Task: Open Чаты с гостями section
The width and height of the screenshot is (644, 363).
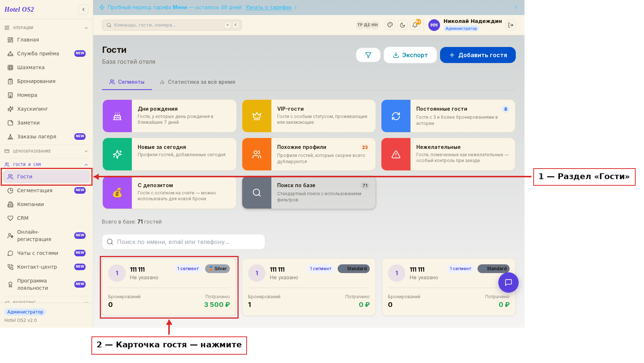Action: point(47,253)
